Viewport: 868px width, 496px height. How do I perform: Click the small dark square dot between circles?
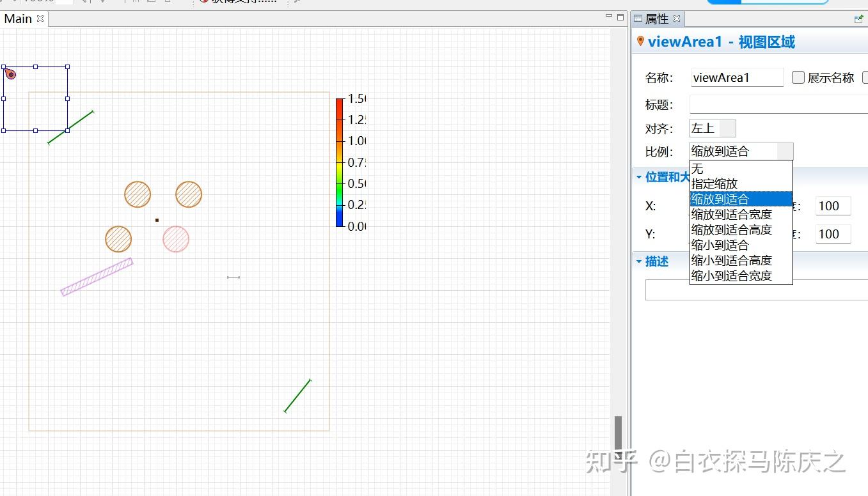point(157,220)
